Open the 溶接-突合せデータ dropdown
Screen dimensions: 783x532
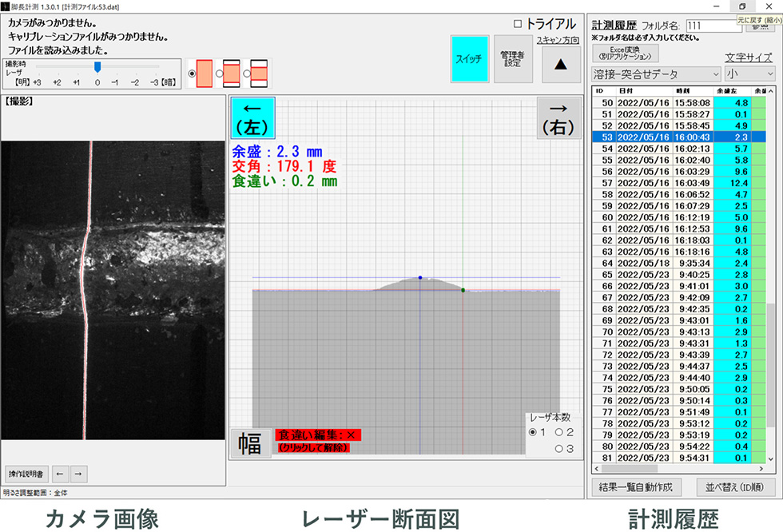click(x=656, y=73)
